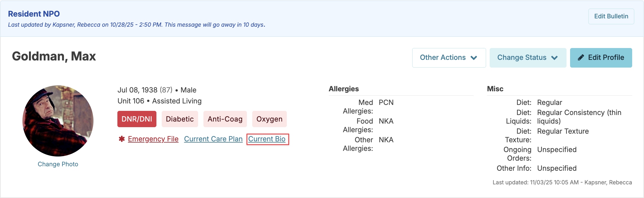The height and width of the screenshot is (198, 644).
Task: Expand the Other Actions chevron
Action: 474,58
